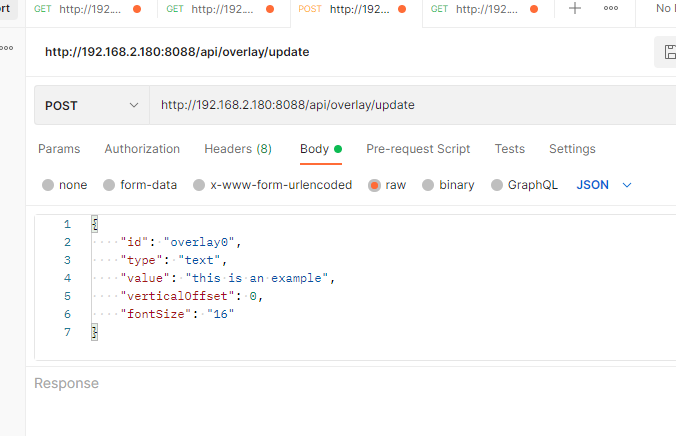Click the fontSize line in the JSON editor
This screenshot has width=676, height=436.
click(x=178, y=314)
